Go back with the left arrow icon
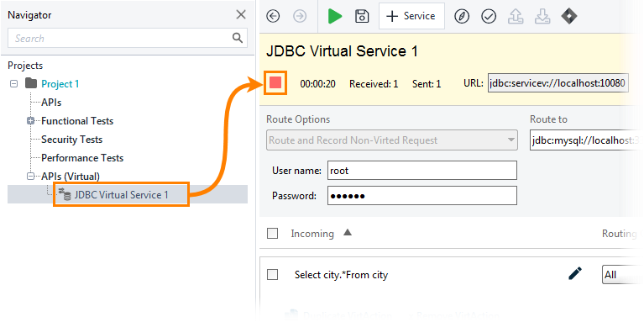Image resolution: width=644 pixels, height=322 pixels. tap(273, 17)
